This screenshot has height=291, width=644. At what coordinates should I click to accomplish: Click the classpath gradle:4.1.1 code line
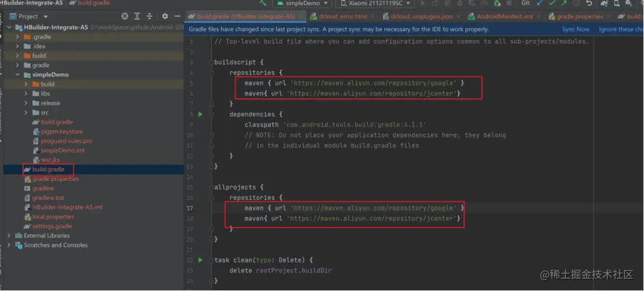click(335, 125)
